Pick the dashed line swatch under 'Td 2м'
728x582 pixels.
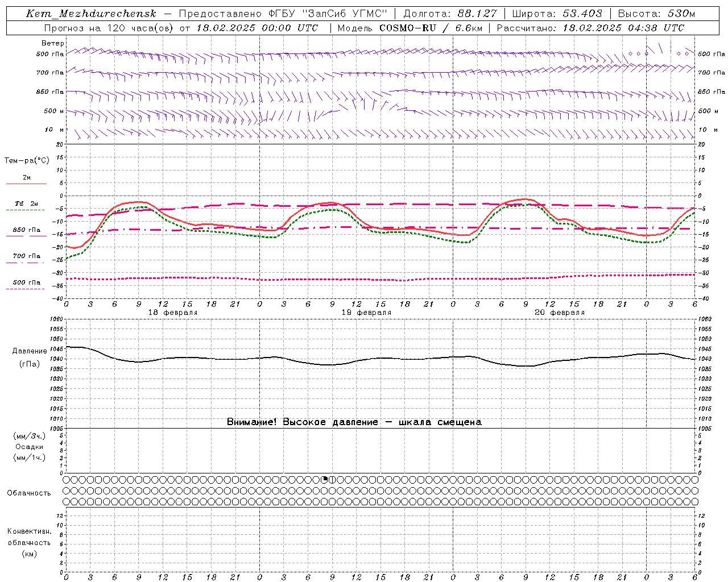point(26,210)
